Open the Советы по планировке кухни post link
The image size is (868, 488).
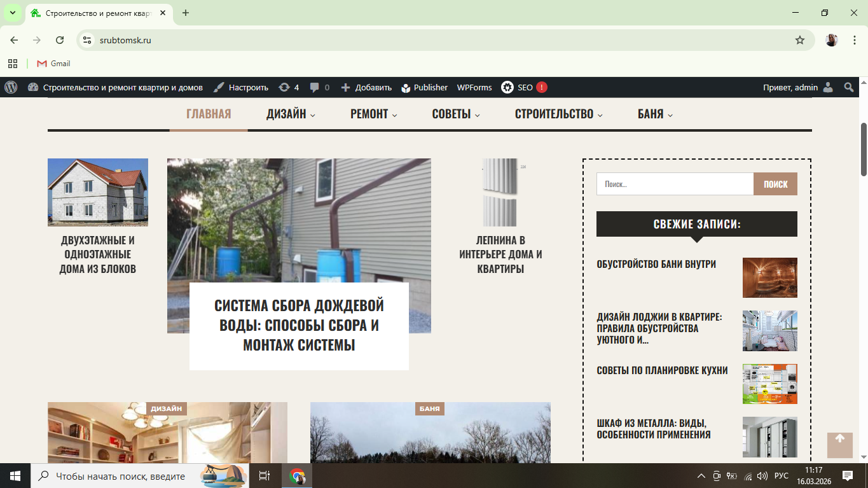click(x=662, y=370)
